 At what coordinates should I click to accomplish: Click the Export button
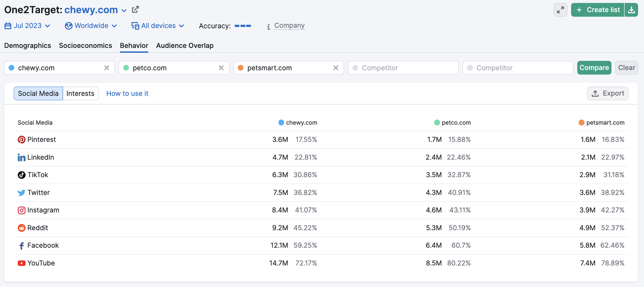(x=608, y=94)
